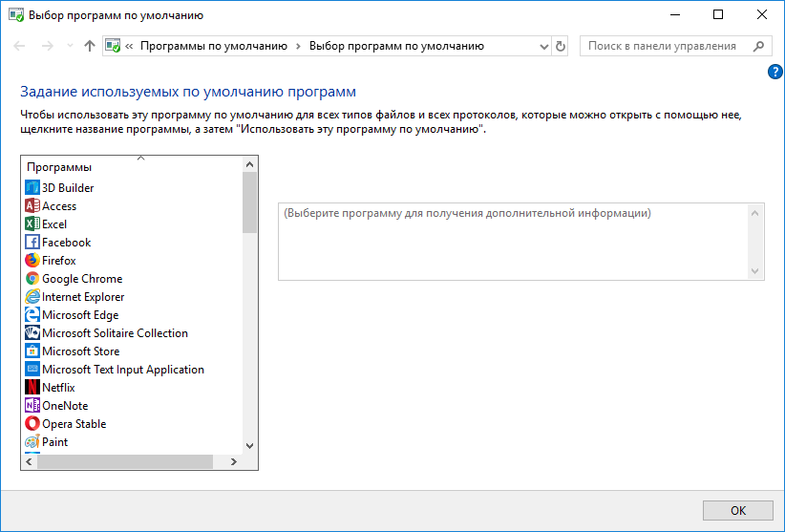Click the OneNote program icon
785x532 pixels.
(x=32, y=405)
